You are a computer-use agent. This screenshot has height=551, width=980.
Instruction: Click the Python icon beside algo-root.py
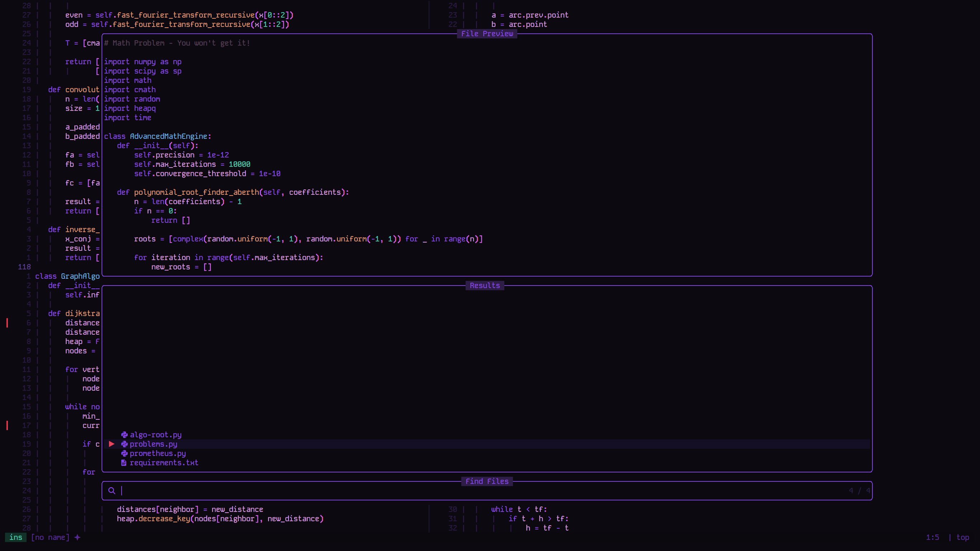(124, 434)
